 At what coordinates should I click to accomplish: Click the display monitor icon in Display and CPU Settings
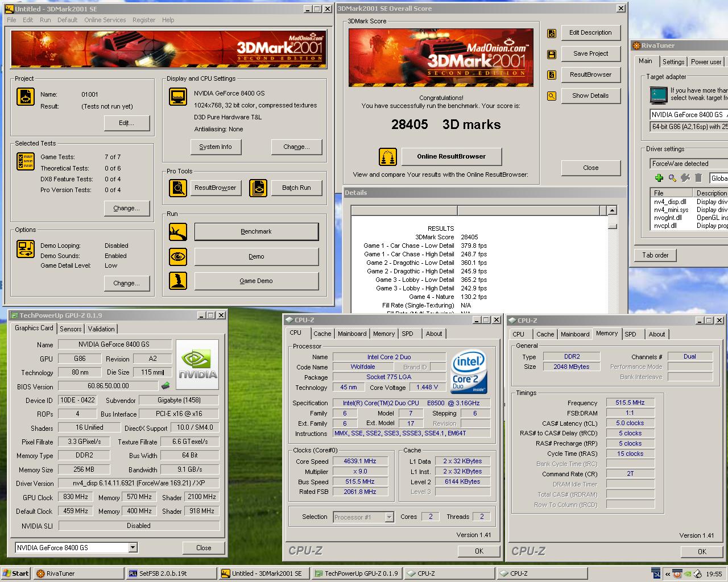[178, 97]
